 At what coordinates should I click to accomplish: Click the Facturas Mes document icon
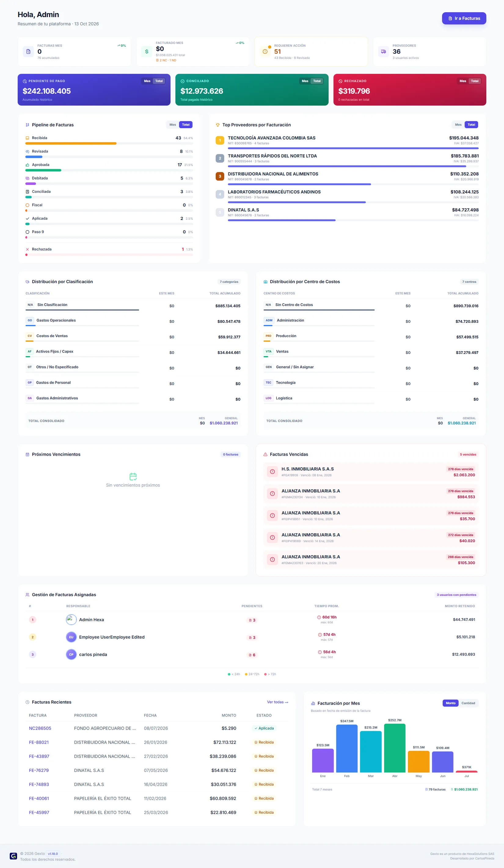click(28, 52)
